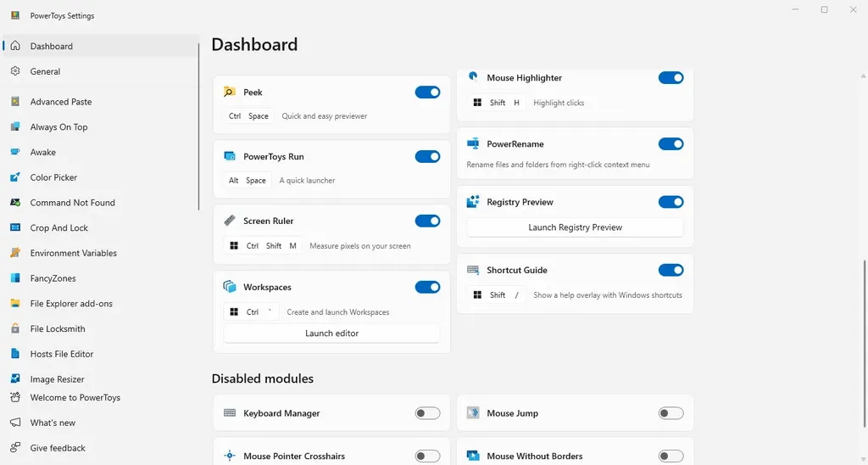Open the General settings page

(x=100, y=71)
